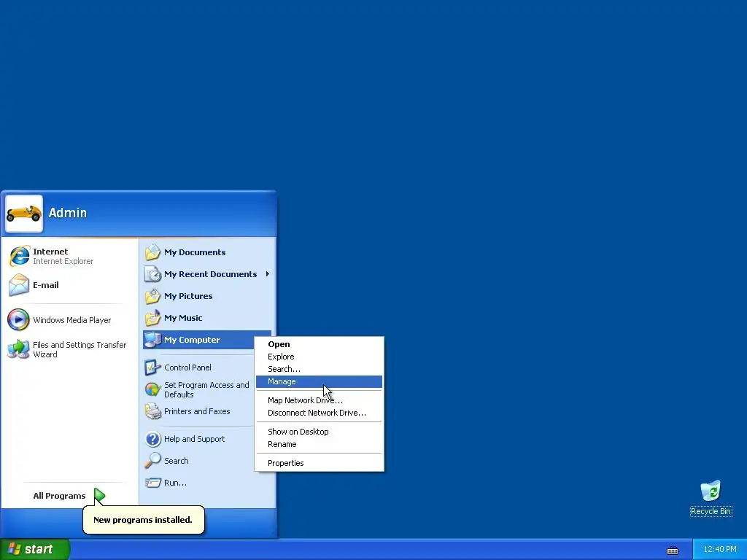Click All Programs label
This screenshot has width=747, height=560.
tap(59, 496)
